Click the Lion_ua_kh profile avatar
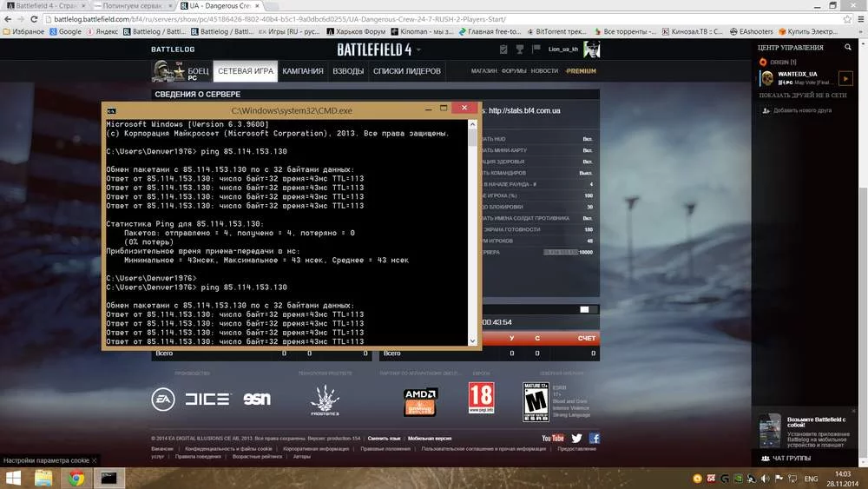Viewport: 868px width, 489px height. click(x=592, y=50)
